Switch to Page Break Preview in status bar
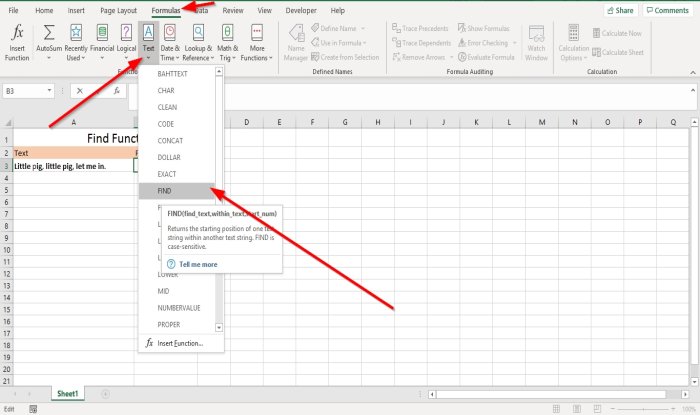The height and width of the screenshot is (415, 700). 597,409
